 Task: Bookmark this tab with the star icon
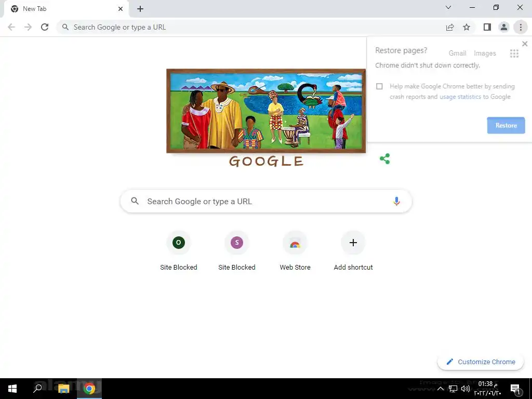pyautogui.click(x=467, y=27)
